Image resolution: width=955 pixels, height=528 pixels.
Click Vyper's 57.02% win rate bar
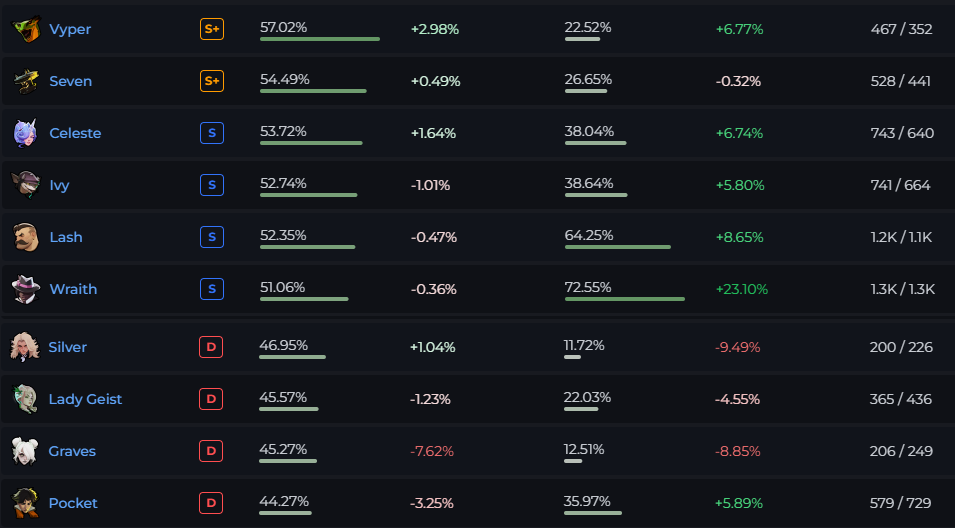point(320,39)
